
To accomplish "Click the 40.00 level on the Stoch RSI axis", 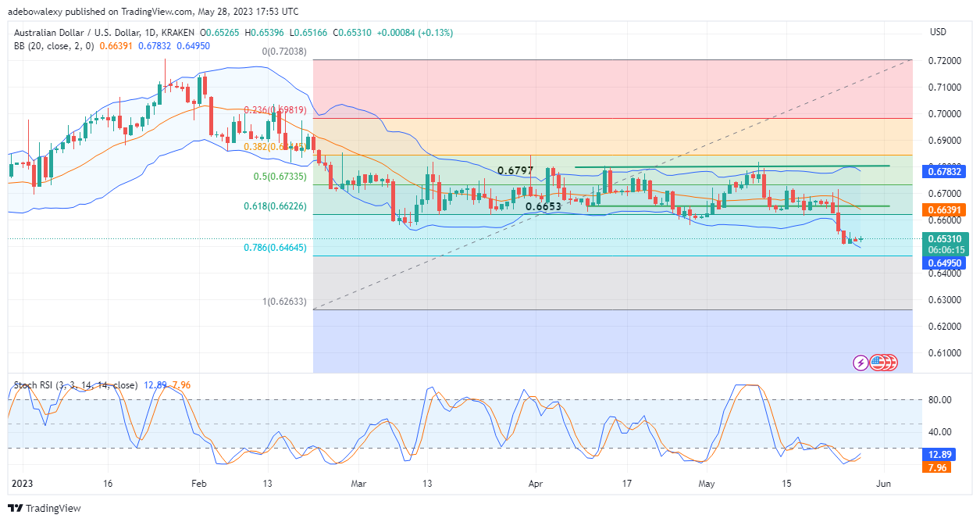I will point(941,431).
